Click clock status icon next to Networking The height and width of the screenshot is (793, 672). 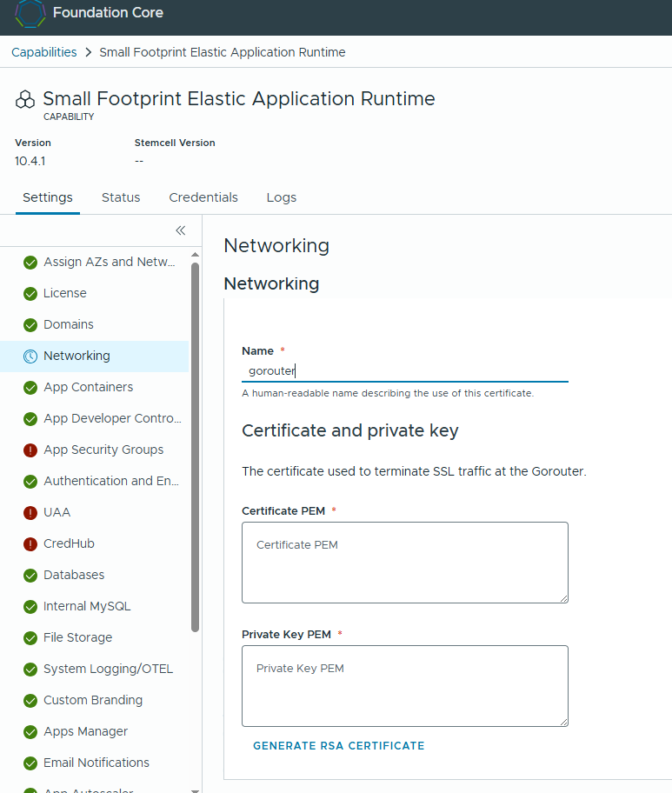tap(30, 357)
